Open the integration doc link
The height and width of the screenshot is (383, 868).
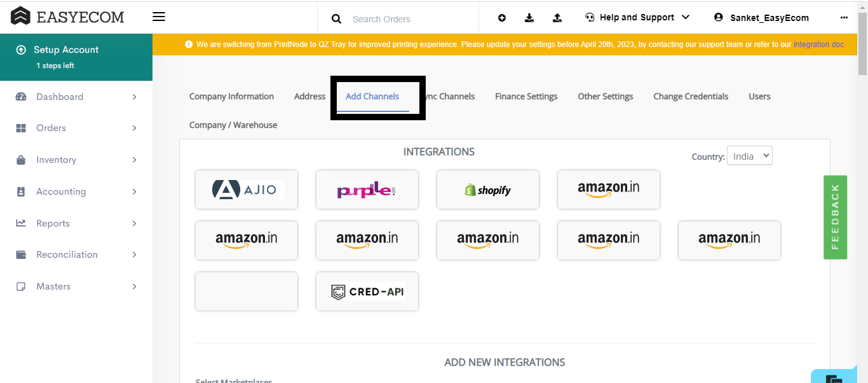[x=818, y=45]
